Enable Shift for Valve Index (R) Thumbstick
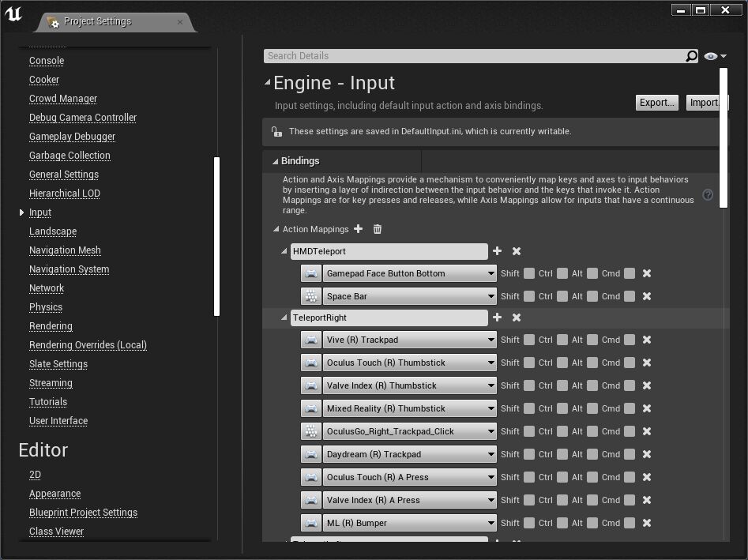 [529, 385]
